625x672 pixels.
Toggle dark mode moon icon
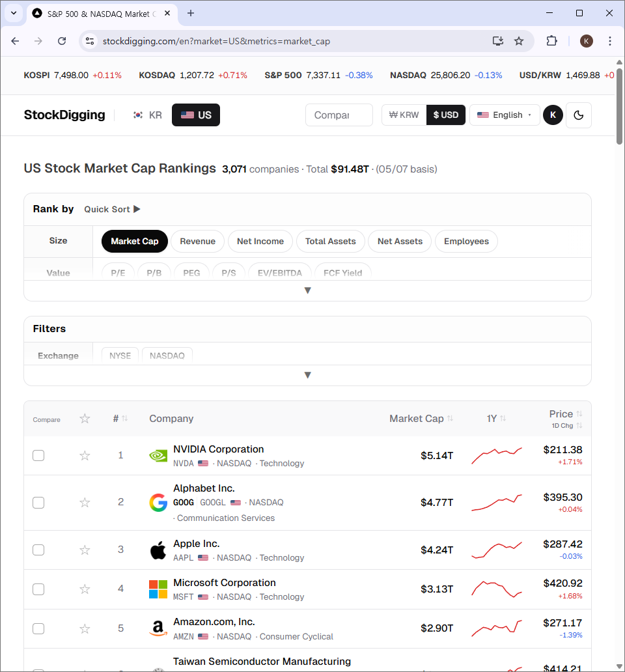tap(578, 115)
